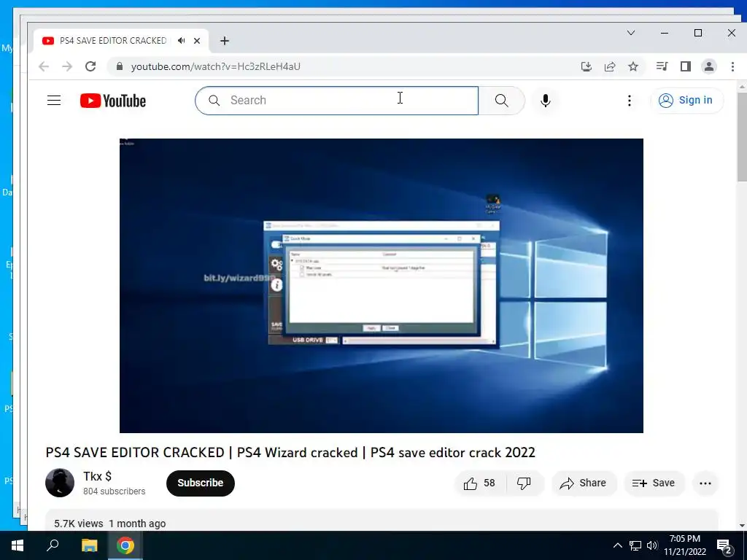Share this page from address bar
This screenshot has width=747, height=560.
pos(610,66)
